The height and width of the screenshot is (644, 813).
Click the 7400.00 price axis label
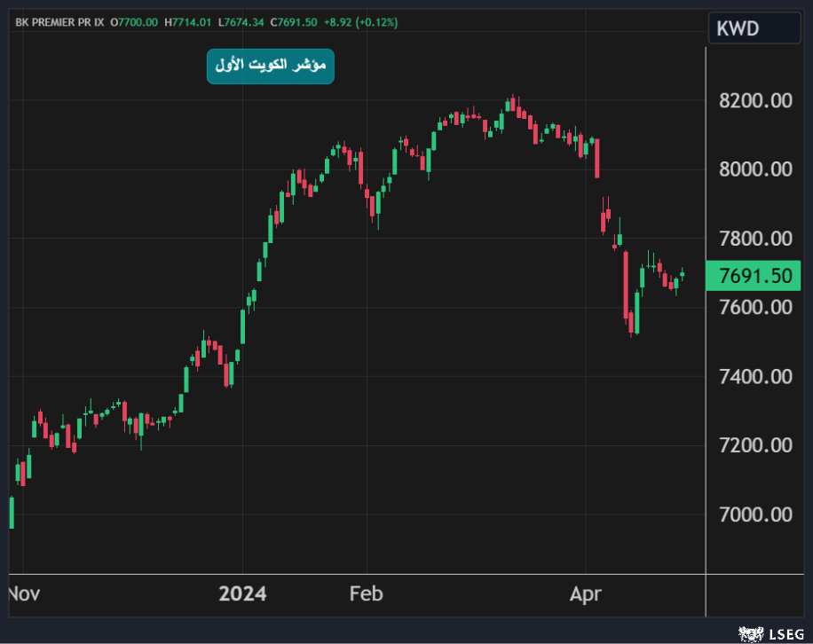point(754,377)
